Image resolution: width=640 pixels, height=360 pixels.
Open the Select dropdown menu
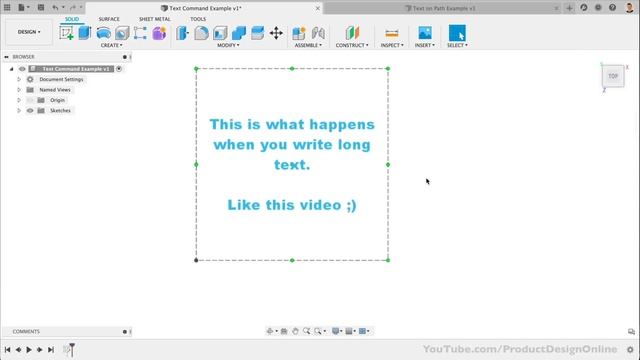pos(457,45)
